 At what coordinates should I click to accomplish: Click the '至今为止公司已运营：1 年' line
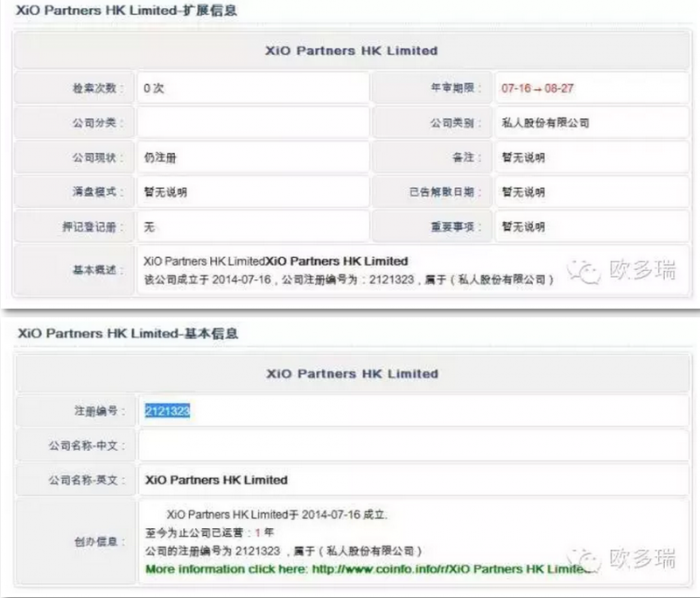209,532
